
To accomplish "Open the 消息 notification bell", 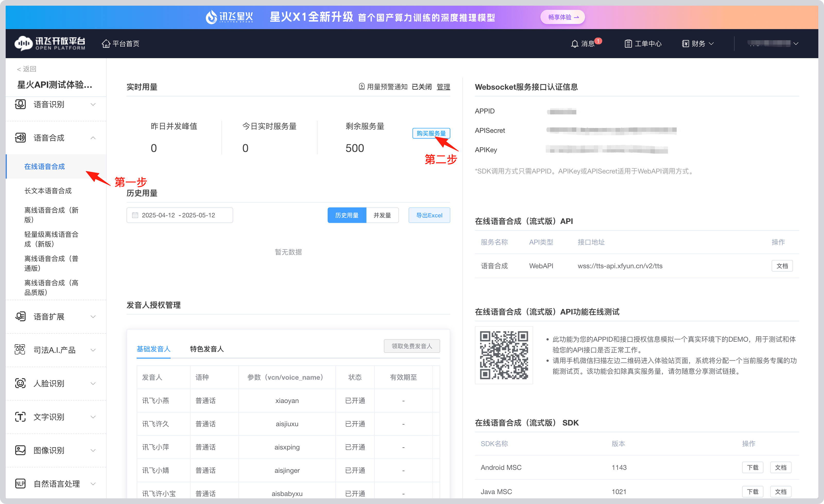I will click(x=574, y=43).
